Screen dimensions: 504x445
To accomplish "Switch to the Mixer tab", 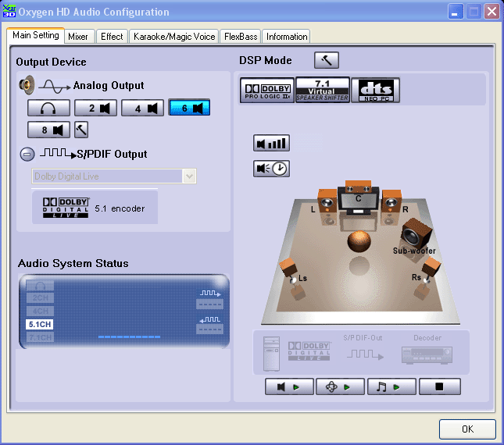I will point(78,37).
